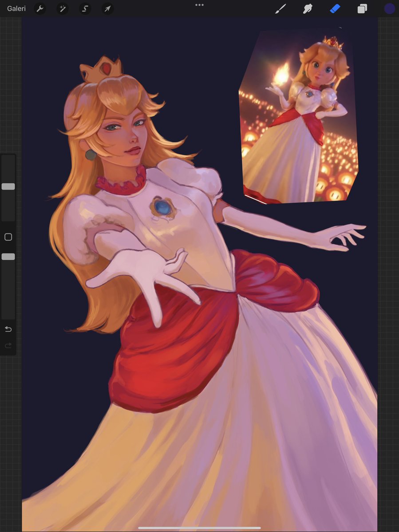This screenshot has height=532, width=399.
Task: Tap the three-dot multitasking menu
Action: click(199, 5)
